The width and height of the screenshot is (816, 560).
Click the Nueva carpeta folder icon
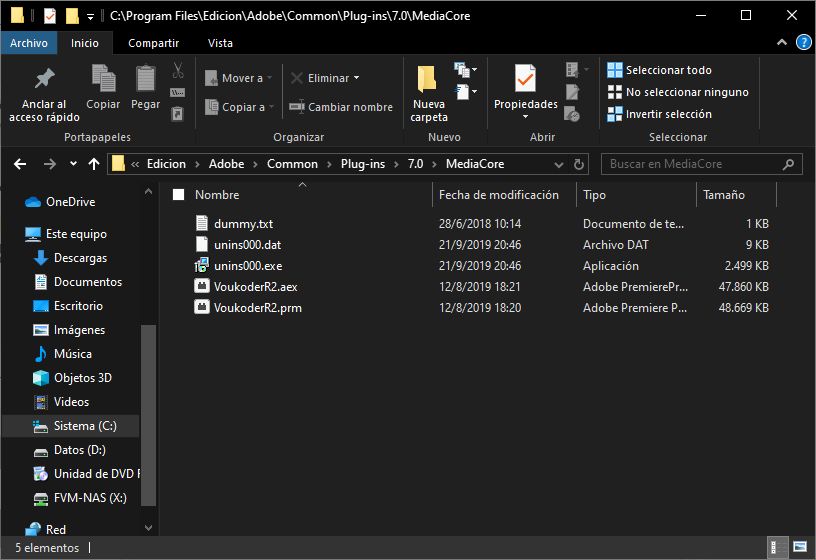coord(428,79)
